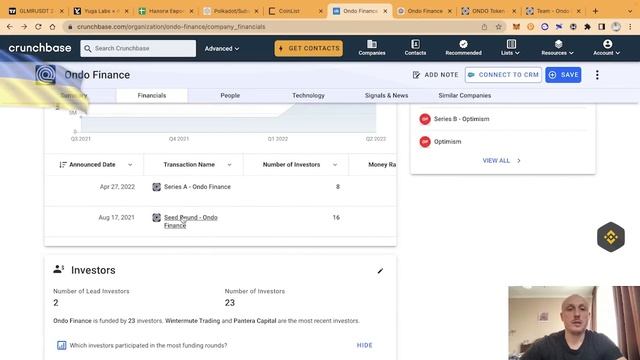The image size is (640, 360).
Task: Open a new browser tab
Action: (x=595, y=11)
